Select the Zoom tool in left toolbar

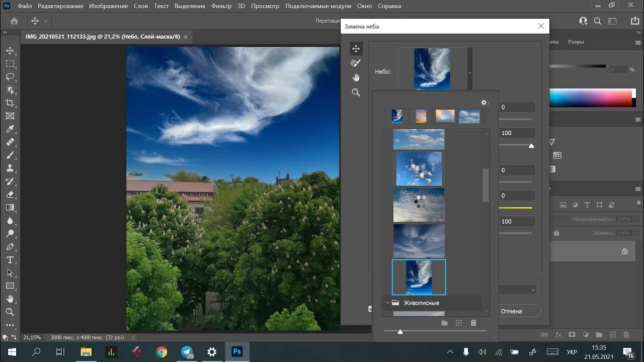pyautogui.click(x=10, y=312)
